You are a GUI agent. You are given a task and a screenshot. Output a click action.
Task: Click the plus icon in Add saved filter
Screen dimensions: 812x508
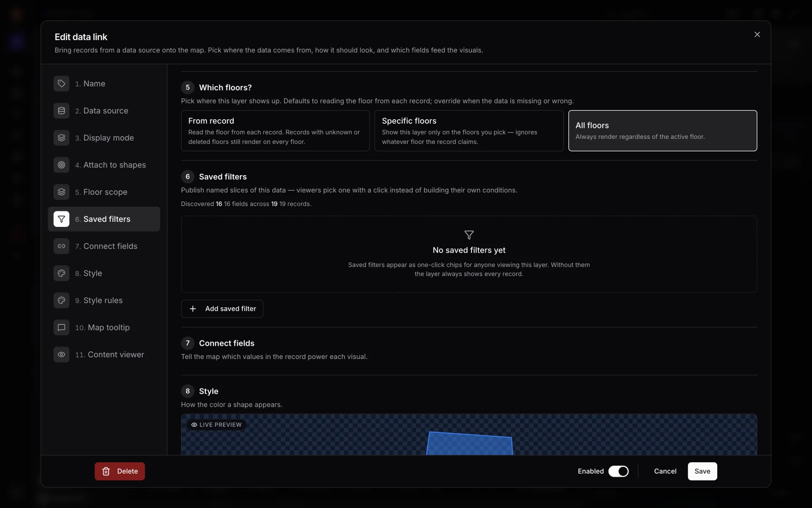(x=193, y=309)
